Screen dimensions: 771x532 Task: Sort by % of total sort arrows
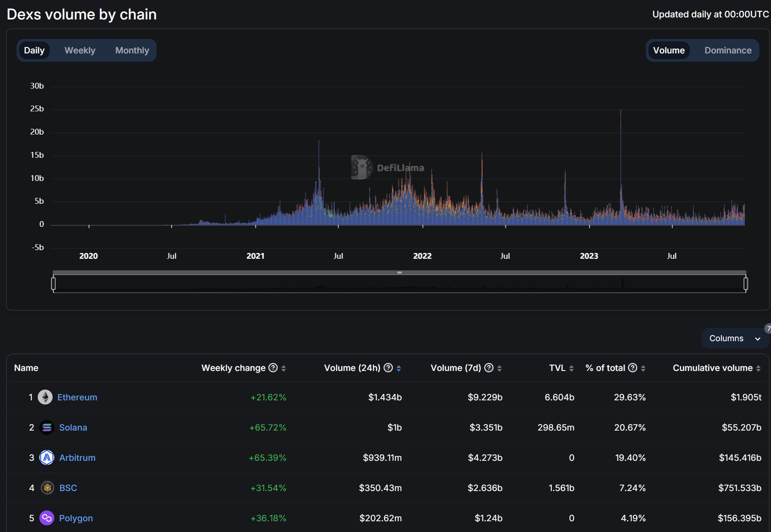643,368
